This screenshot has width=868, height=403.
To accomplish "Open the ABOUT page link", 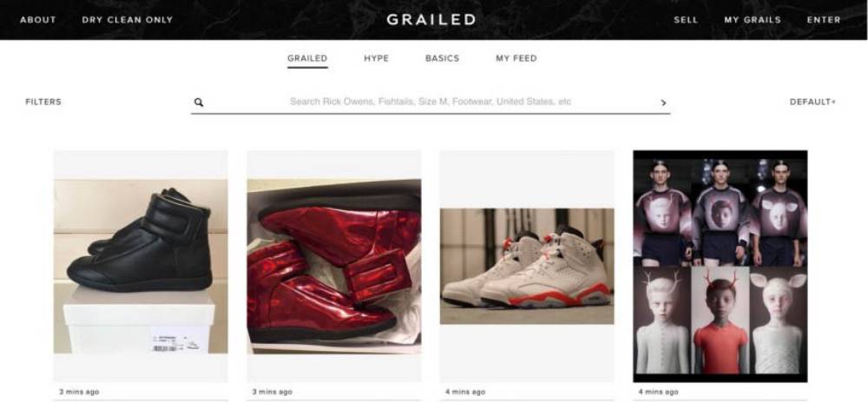I will pyautogui.click(x=38, y=20).
